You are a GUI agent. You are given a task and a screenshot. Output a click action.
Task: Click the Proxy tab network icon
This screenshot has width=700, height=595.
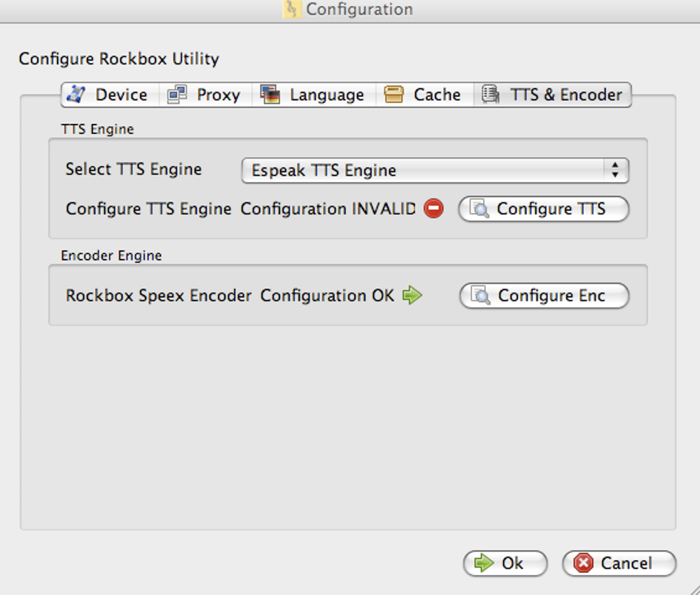pyautogui.click(x=177, y=95)
